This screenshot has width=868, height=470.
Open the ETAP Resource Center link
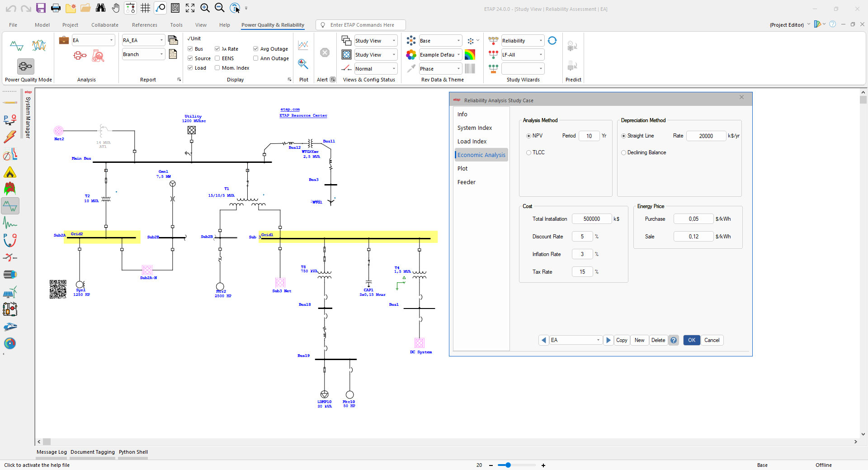click(x=303, y=115)
